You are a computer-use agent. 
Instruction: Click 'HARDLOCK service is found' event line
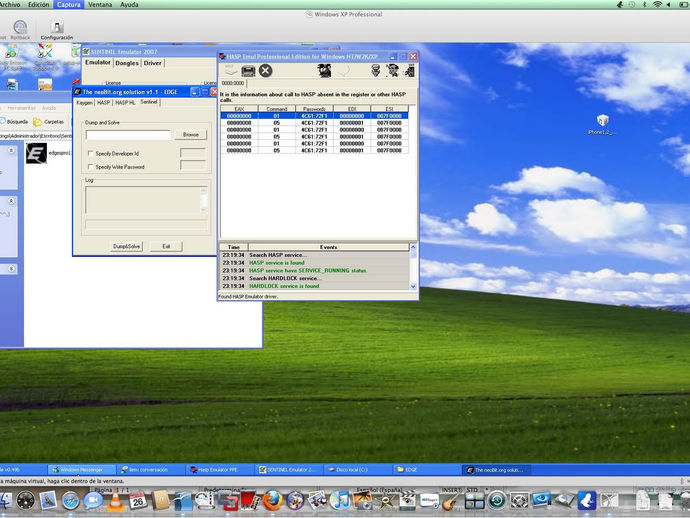tap(284, 286)
